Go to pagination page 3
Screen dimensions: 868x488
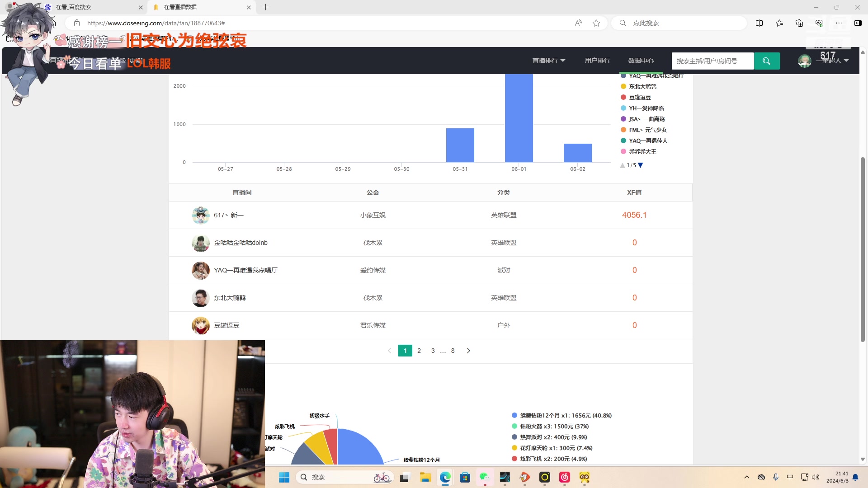[433, 351]
